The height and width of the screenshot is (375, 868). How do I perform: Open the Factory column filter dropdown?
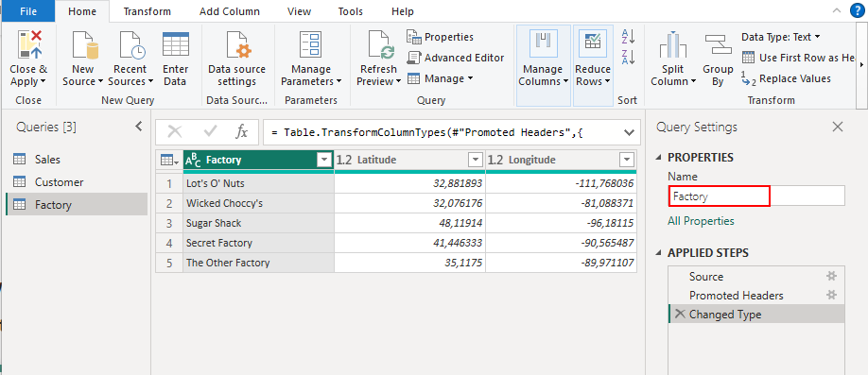tap(324, 161)
